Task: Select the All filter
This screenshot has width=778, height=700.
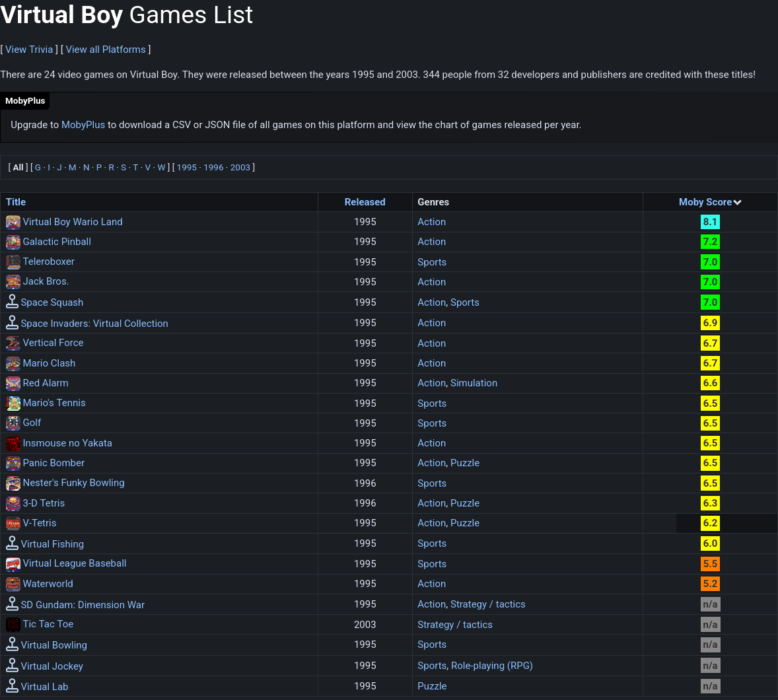Action: click(18, 167)
